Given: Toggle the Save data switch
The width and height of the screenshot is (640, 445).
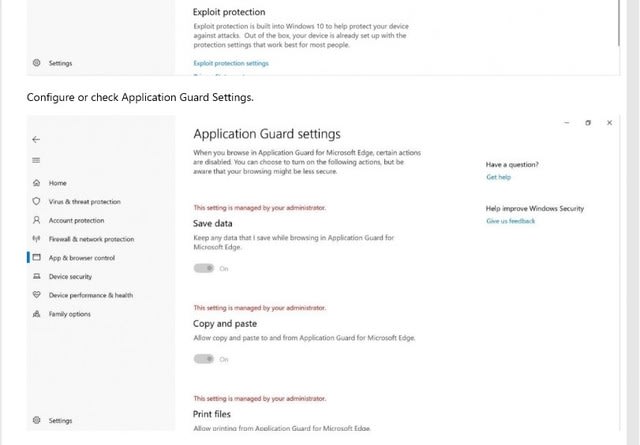Looking at the screenshot, I should tap(204, 268).
